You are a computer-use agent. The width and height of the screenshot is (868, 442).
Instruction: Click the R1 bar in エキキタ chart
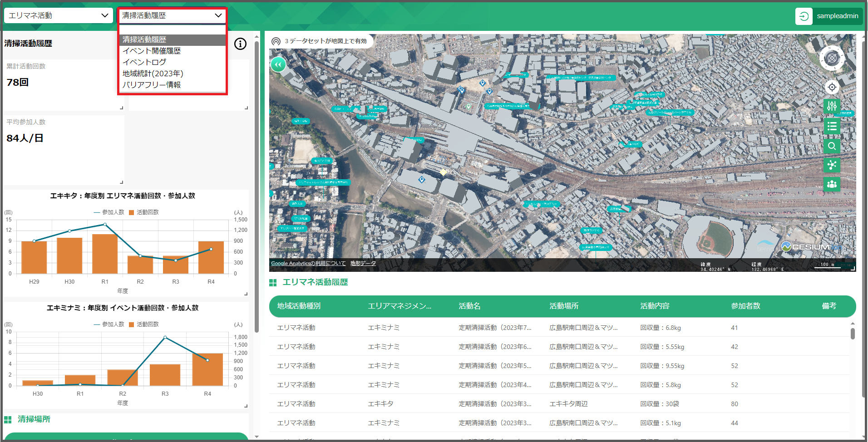[105, 254]
